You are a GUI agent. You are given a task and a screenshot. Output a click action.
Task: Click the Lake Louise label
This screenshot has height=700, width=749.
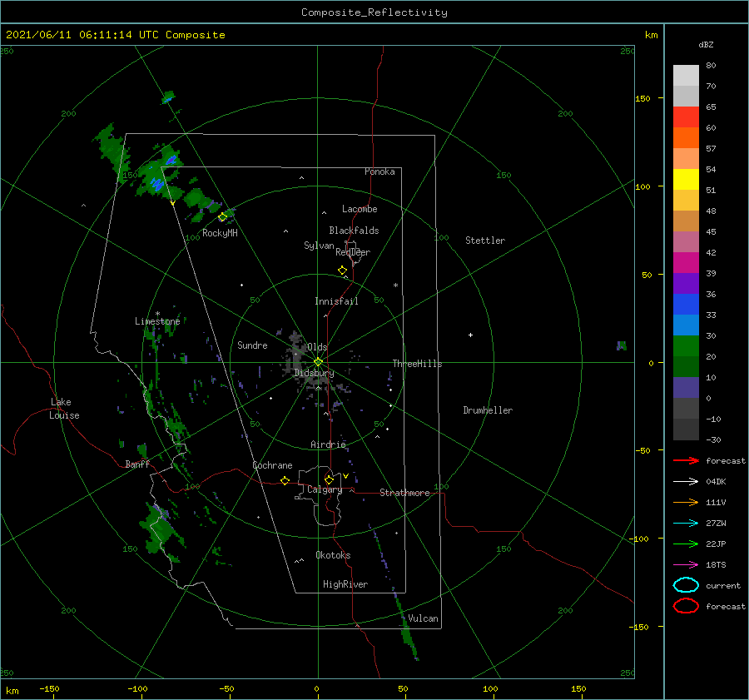[64, 409]
